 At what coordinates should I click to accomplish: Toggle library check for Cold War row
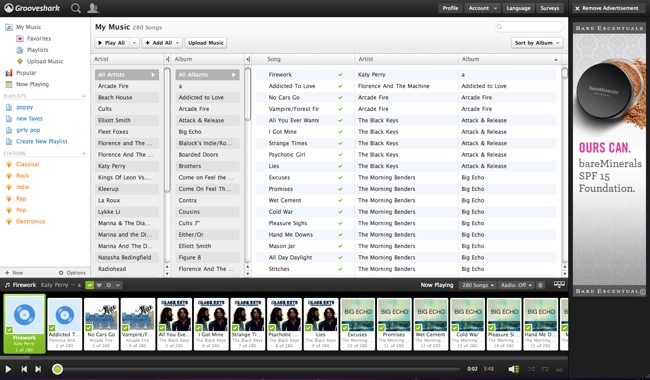[x=340, y=212]
